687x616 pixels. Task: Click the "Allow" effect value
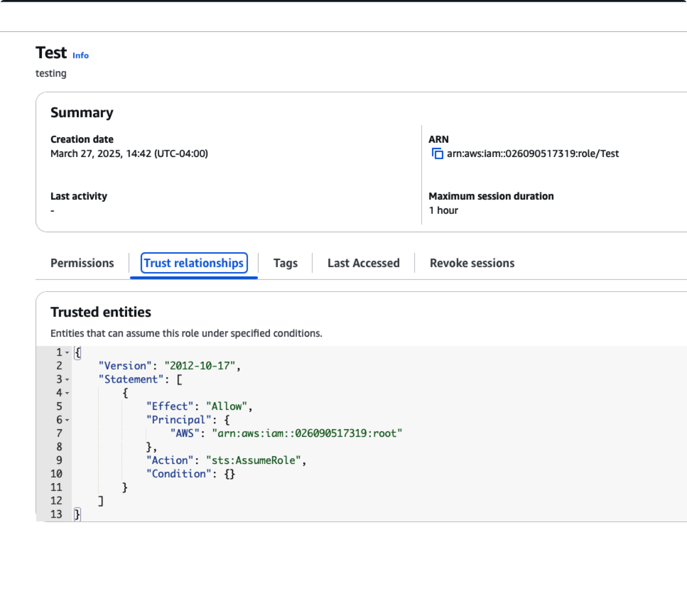pyautogui.click(x=227, y=407)
